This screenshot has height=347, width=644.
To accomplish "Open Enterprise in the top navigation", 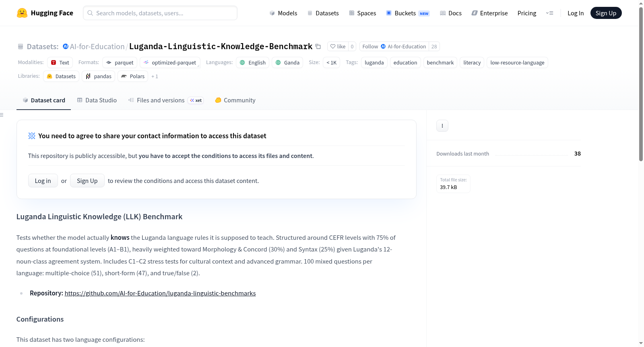I will pyautogui.click(x=489, y=13).
